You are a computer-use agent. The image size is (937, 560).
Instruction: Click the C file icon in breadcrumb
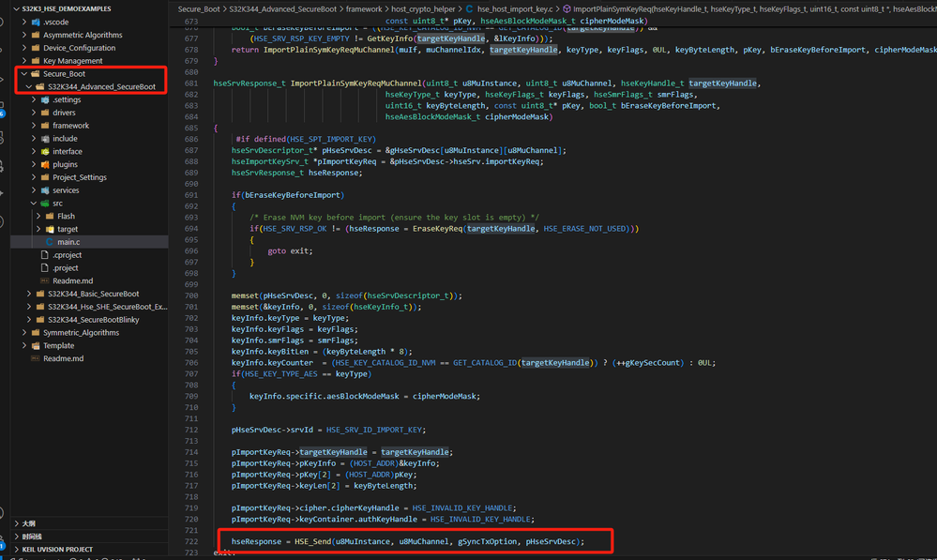469,9
